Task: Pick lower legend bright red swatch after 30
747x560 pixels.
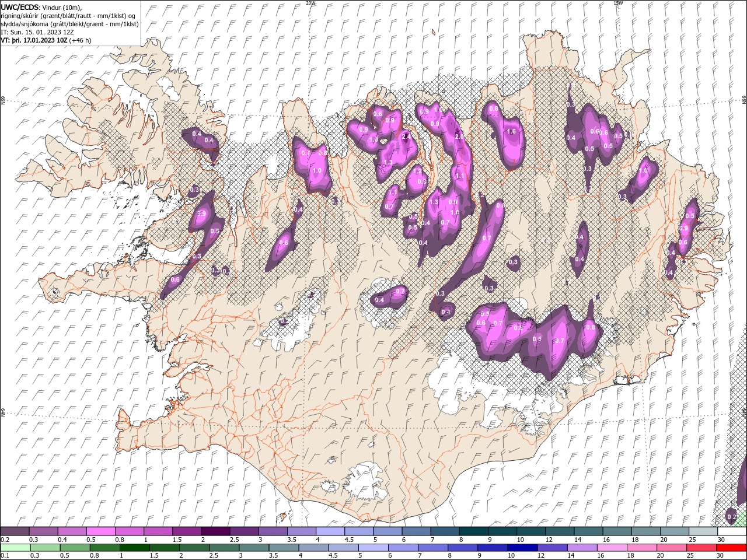Action: click(732, 548)
